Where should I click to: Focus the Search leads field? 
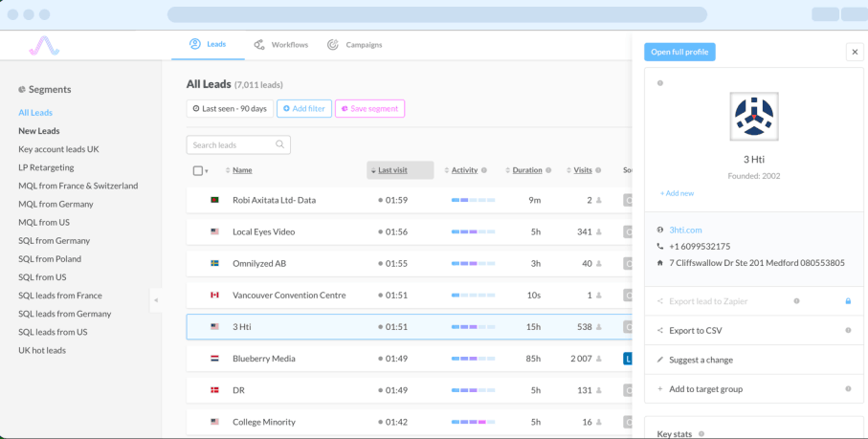coord(238,144)
